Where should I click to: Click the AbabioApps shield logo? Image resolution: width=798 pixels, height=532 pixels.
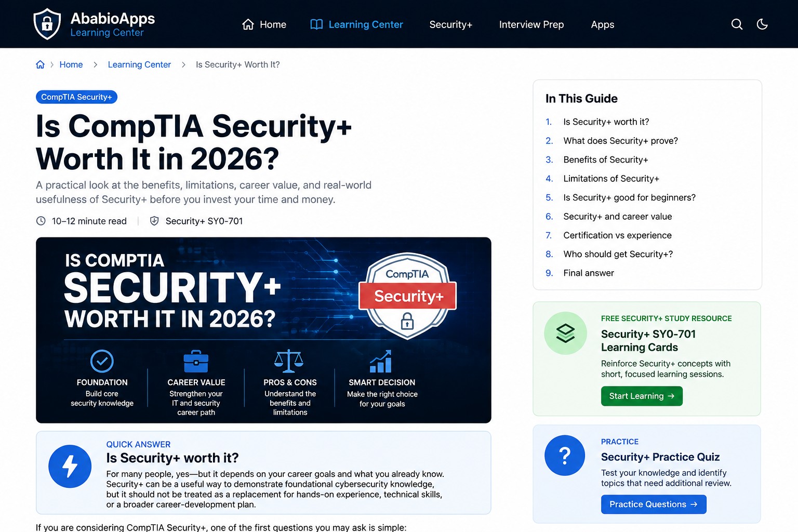pyautogui.click(x=47, y=24)
